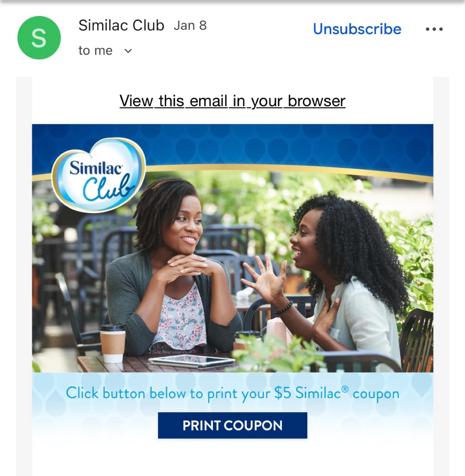Tap the Jan 8 date stamp

pos(190,26)
